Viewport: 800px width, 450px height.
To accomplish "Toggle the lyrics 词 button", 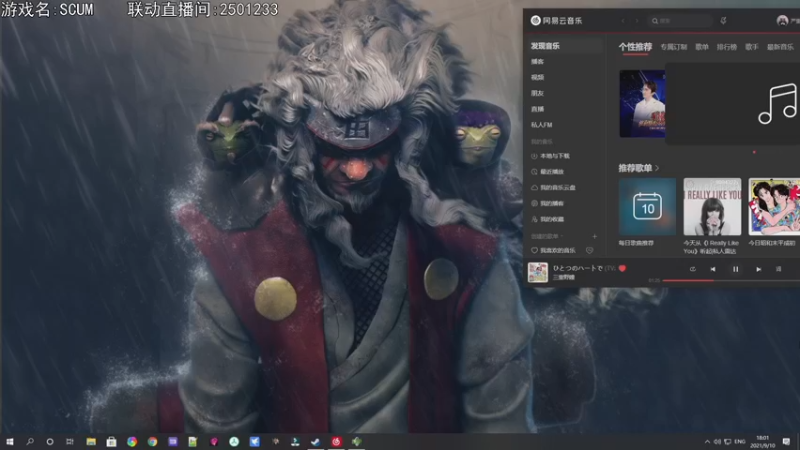I will pyautogui.click(x=779, y=269).
